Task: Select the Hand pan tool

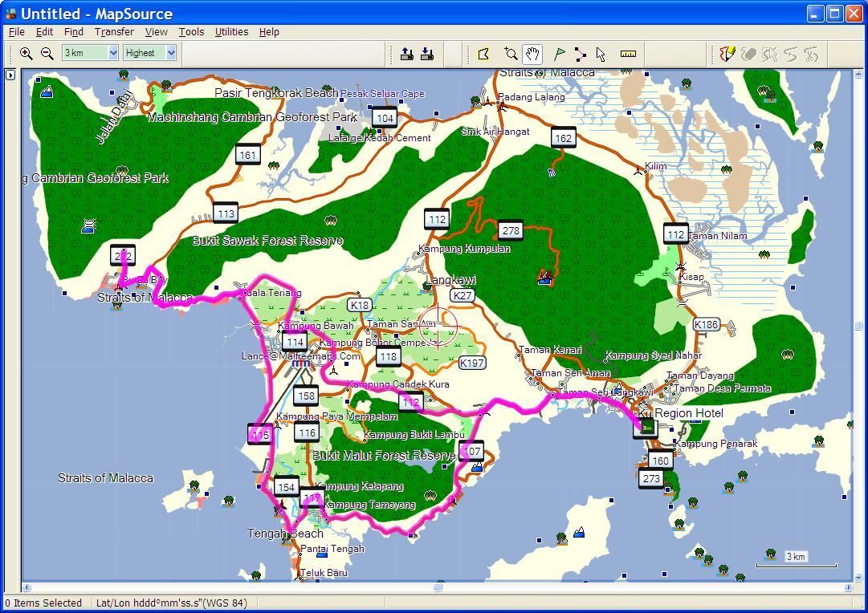Action: [x=532, y=54]
